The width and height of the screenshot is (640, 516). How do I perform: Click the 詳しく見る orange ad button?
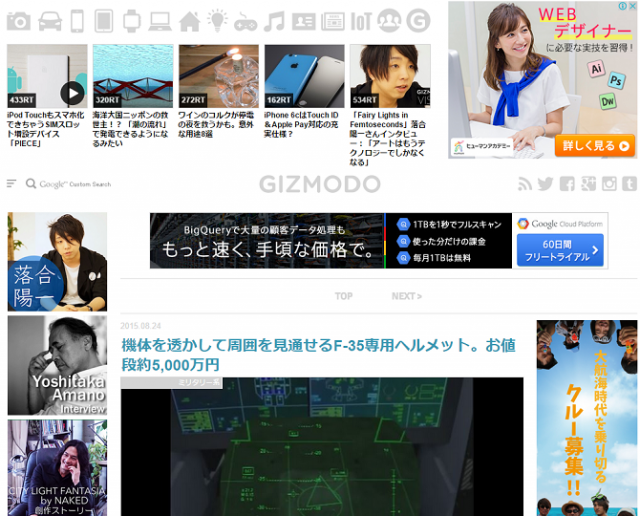click(595, 146)
